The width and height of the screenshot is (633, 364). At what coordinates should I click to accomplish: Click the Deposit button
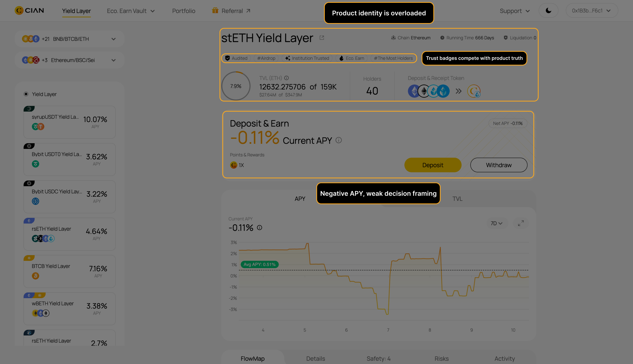[x=433, y=165]
